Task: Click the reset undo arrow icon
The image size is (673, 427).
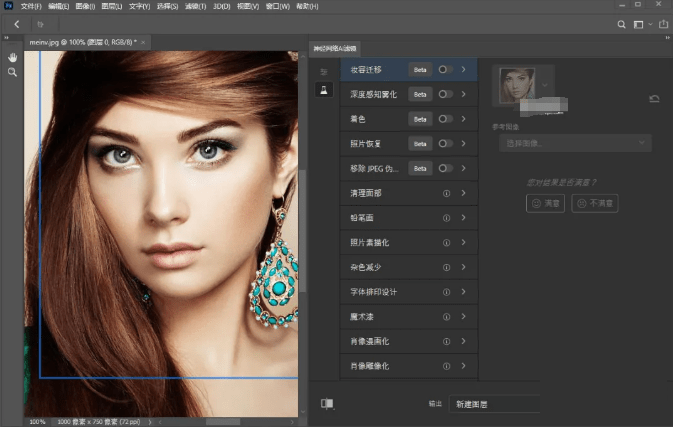Action: [x=654, y=99]
